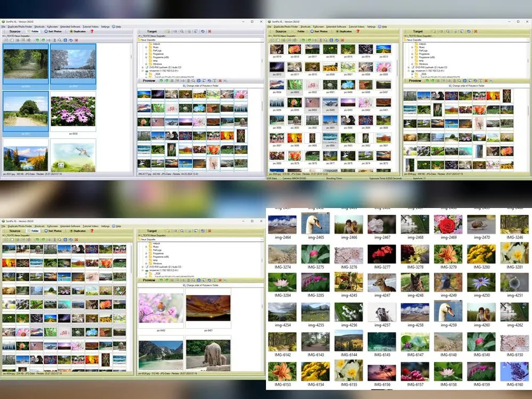The image size is (532, 399).
Task: Click the red question mark help icon
Action: coord(92,31)
